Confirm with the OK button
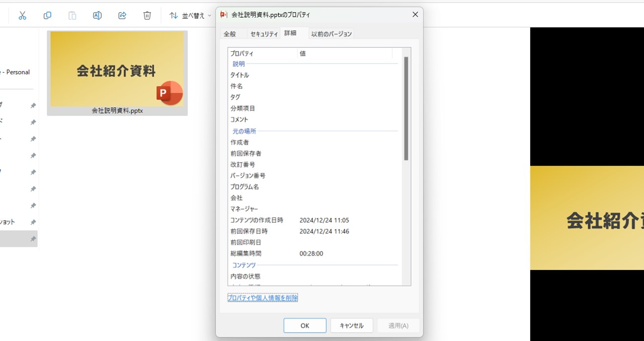 pos(305,325)
